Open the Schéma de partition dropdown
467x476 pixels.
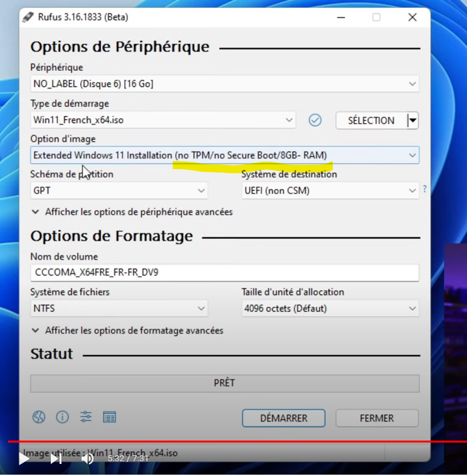(119, 191)
